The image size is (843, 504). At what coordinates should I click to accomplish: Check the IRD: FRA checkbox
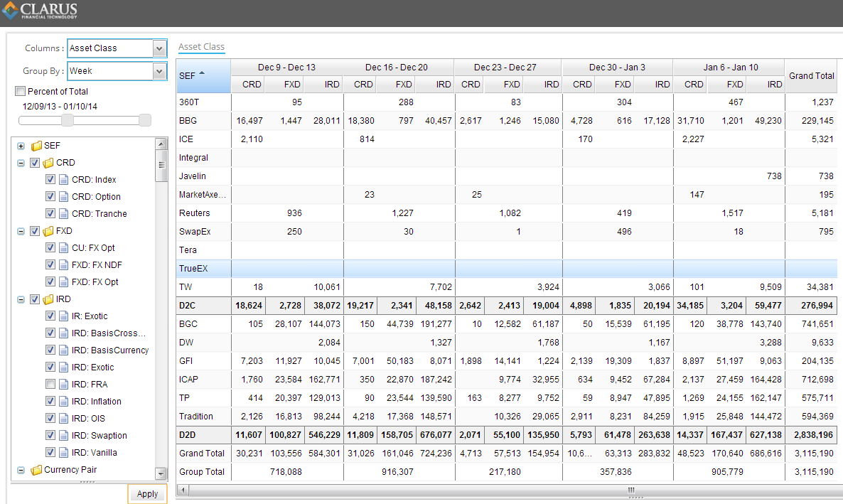50,385
